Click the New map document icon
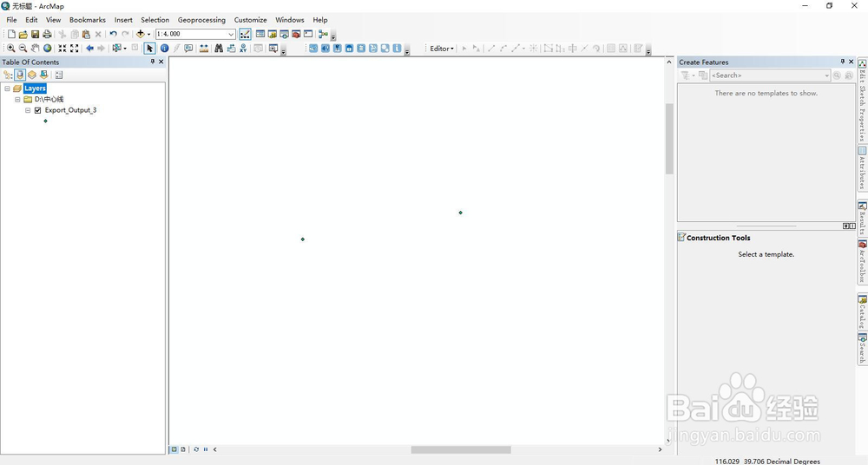Viewport: 868px width, 465px height. (x=11, y=35)
